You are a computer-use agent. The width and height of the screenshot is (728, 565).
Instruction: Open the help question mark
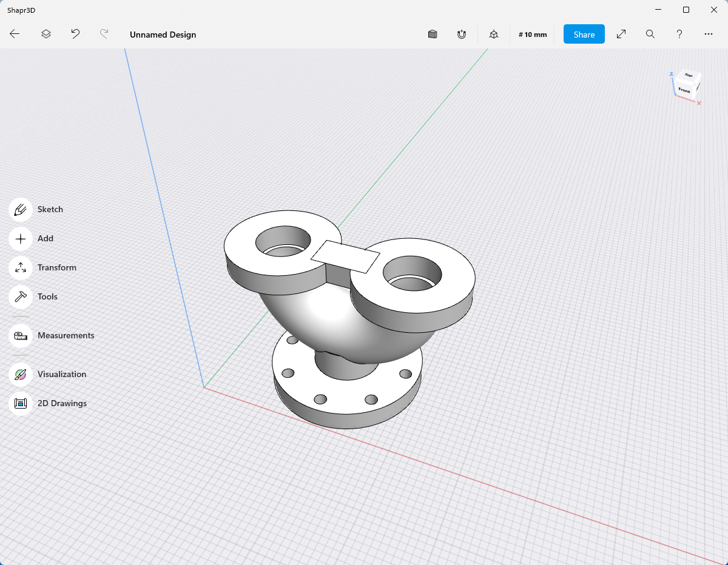tap(679, 35)
